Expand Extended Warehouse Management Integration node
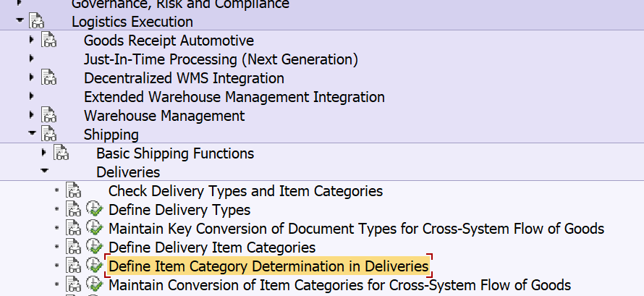This screenshot has height=296, width=644. point(32,97)
